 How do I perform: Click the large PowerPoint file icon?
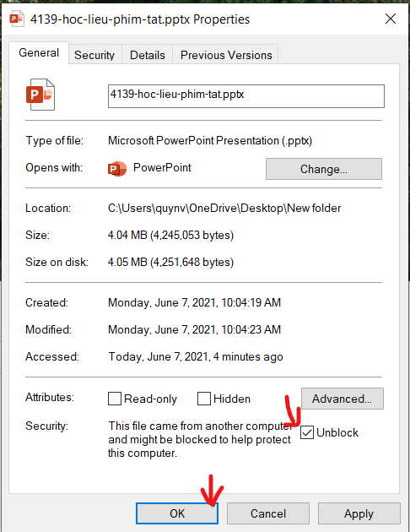[x=40, y=95]
